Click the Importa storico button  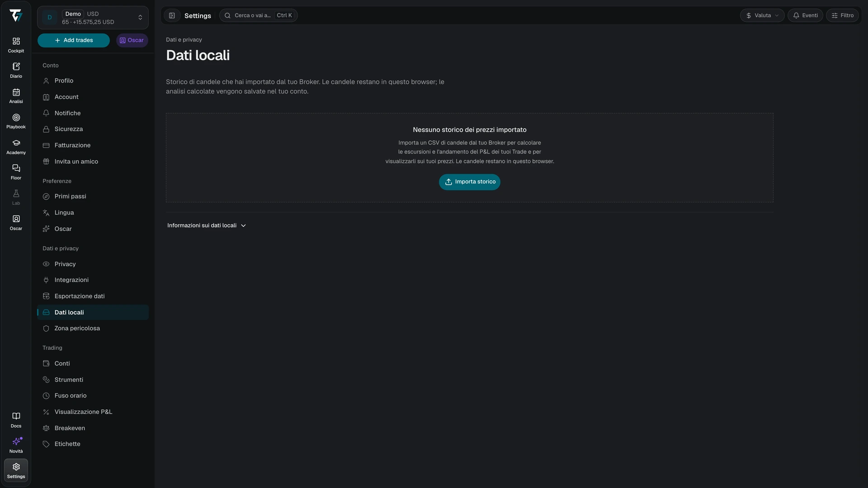click(x=470, y=182)
